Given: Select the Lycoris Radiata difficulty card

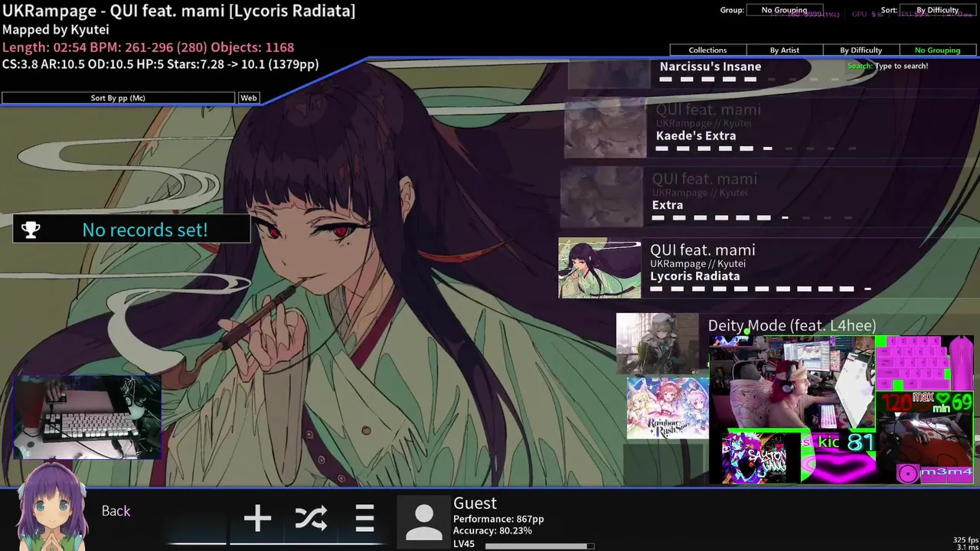Looking at the screenshot, I should click(x=769, y=268).
